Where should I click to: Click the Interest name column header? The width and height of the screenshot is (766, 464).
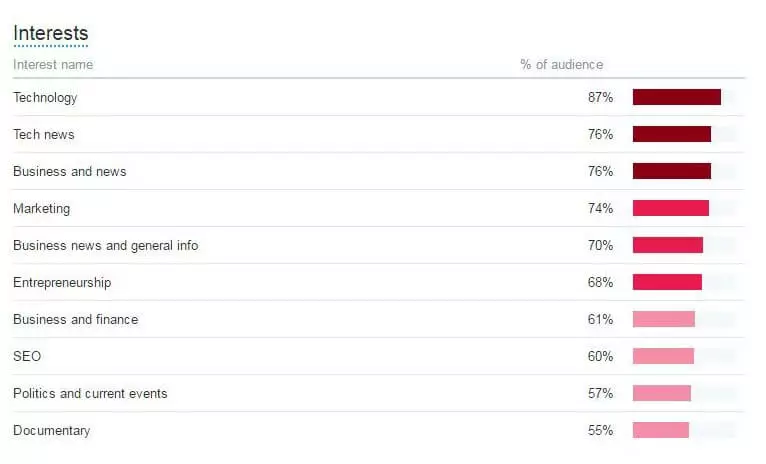[53, 65]
